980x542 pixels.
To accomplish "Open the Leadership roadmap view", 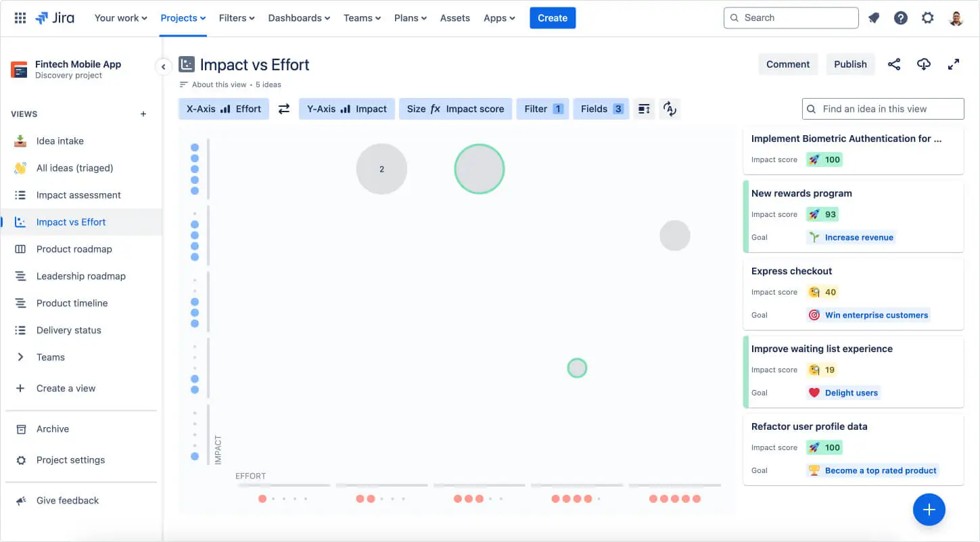I will tap(81, 276).
